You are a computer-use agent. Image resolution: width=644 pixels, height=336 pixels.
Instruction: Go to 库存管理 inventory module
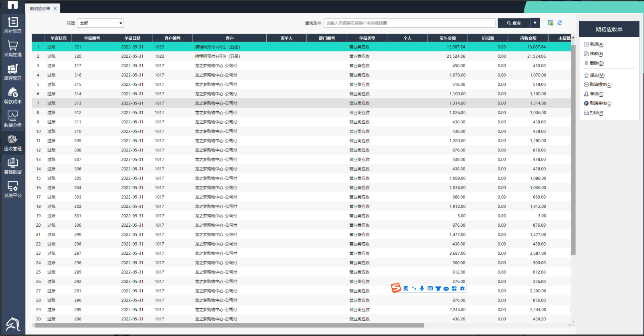pyautogui.click(x=13, y=72)
